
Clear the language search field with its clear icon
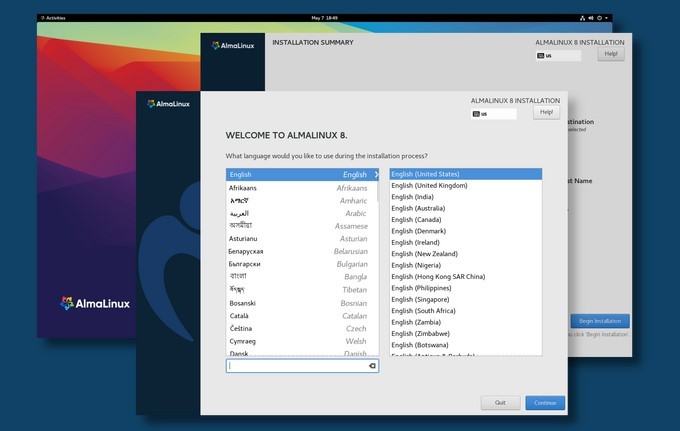tap(372, 366)
